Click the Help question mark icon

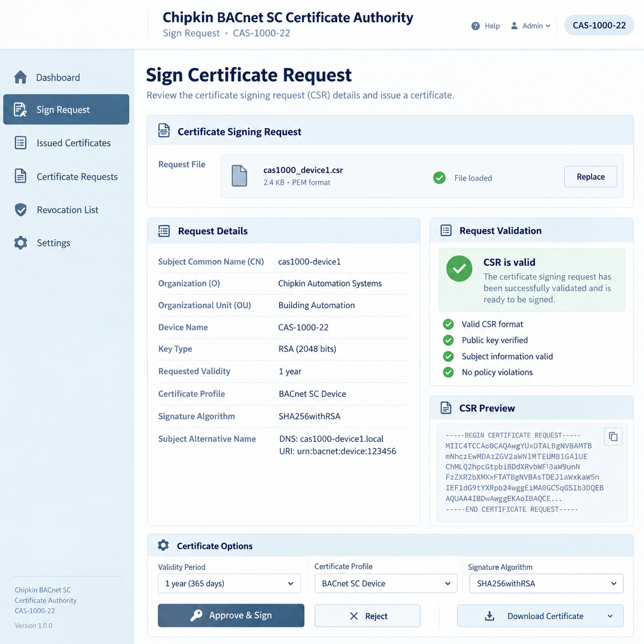(x=476, y=26)
